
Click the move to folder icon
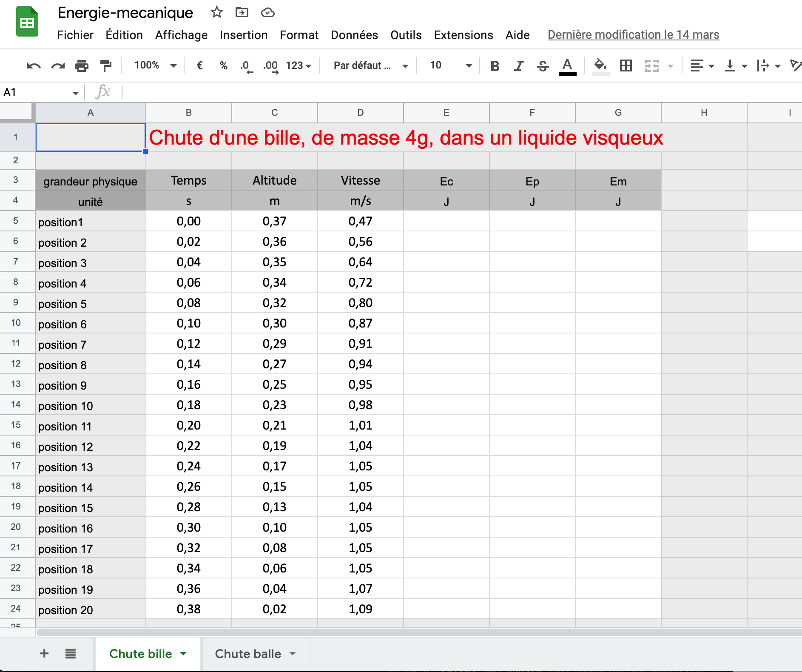[x=242, y=12]
